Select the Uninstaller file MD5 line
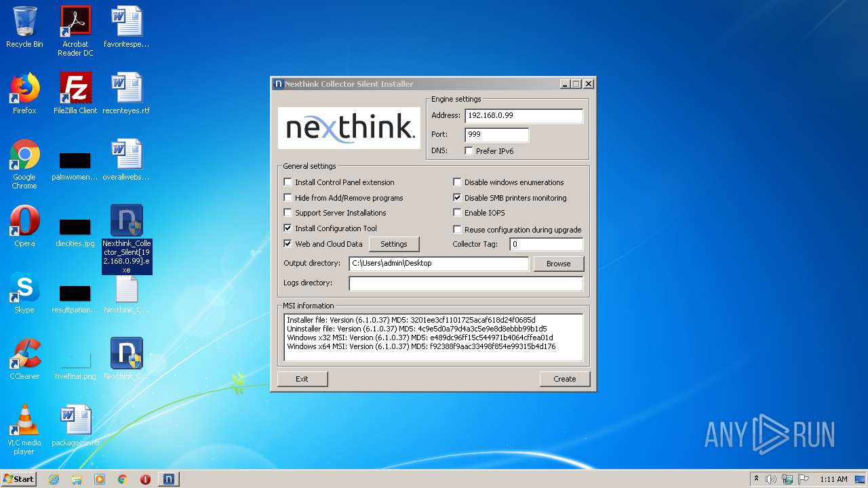 pyautogui.click(x=416, y=329)
